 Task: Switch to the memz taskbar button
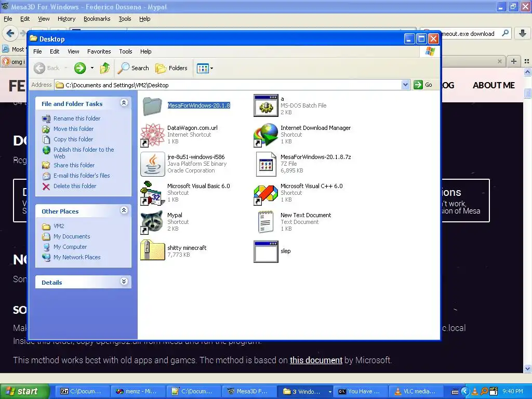[x=138, y=391]
